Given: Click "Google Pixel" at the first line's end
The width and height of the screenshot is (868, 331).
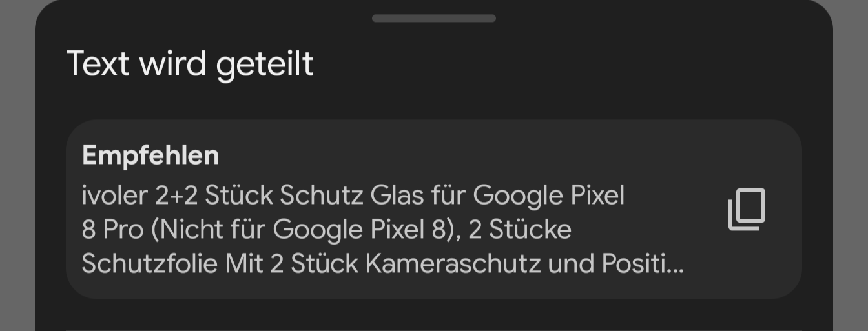Looking at the screenshot, I should coord(548,195).
